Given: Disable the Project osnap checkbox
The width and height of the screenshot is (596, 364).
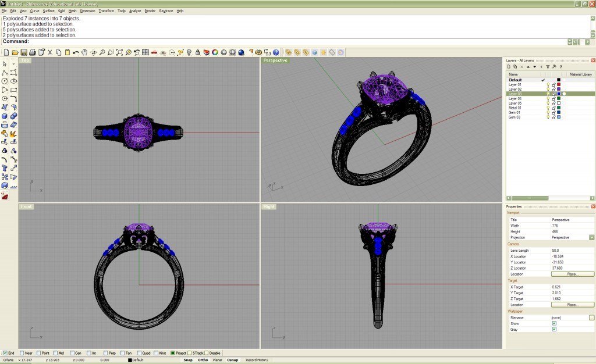Looking at the screenshot, I should tap(173, 353).
